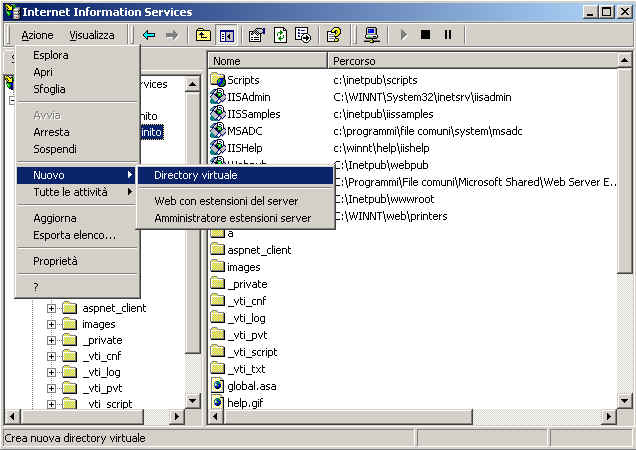Choose Sospendi in the context menu

[x=76, y=149]
